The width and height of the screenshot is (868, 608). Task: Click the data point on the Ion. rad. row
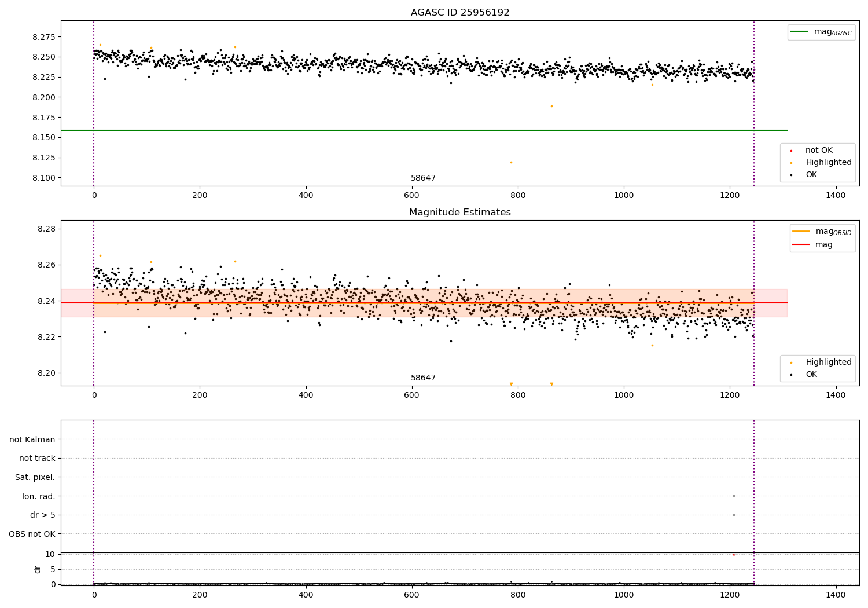734,496
